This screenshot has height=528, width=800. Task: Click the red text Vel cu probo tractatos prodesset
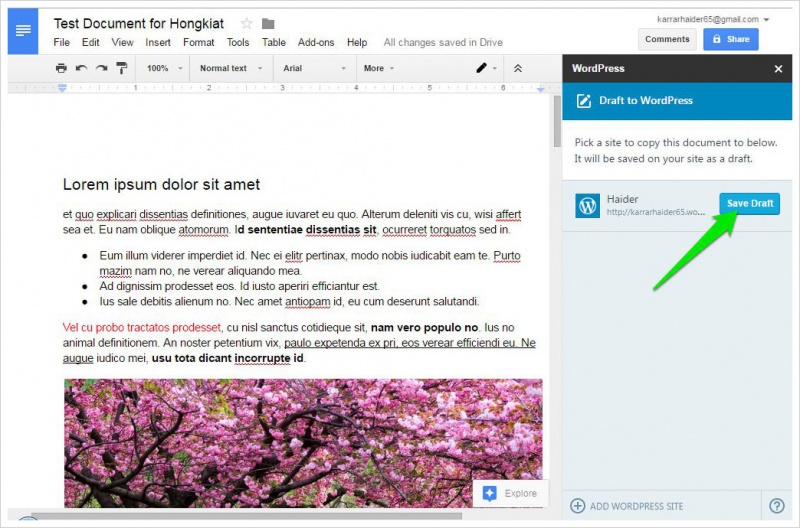142,328
